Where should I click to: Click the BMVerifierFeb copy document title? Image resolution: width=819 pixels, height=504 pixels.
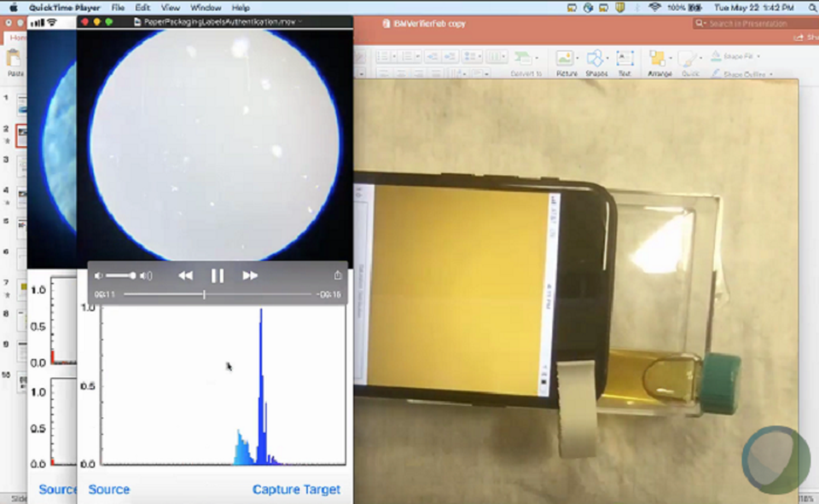point(429,24)
